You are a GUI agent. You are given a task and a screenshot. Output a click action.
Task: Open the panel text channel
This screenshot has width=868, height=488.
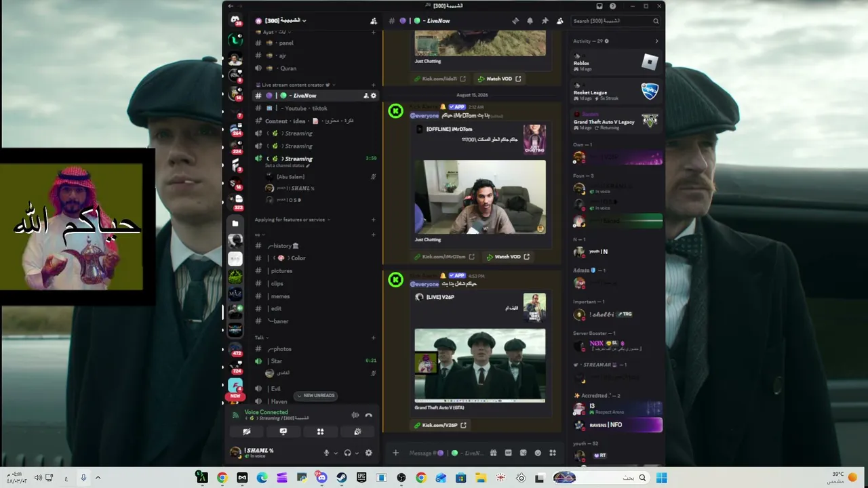315,43
